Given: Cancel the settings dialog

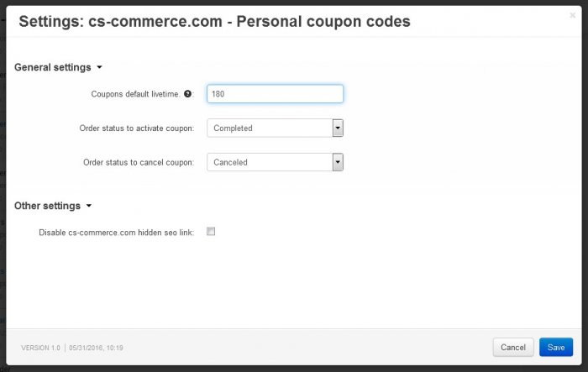Looking at the screenshot, I should pyautogui.click(x=513, y=348).
